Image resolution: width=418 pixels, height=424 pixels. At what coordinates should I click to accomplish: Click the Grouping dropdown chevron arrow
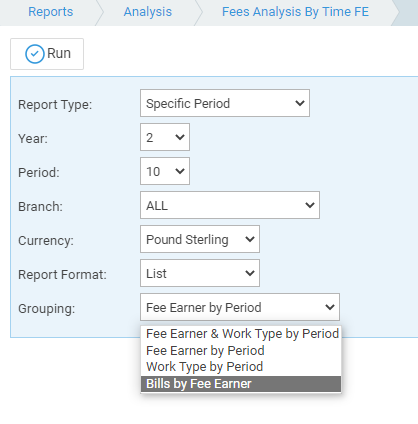coord(330,307)
